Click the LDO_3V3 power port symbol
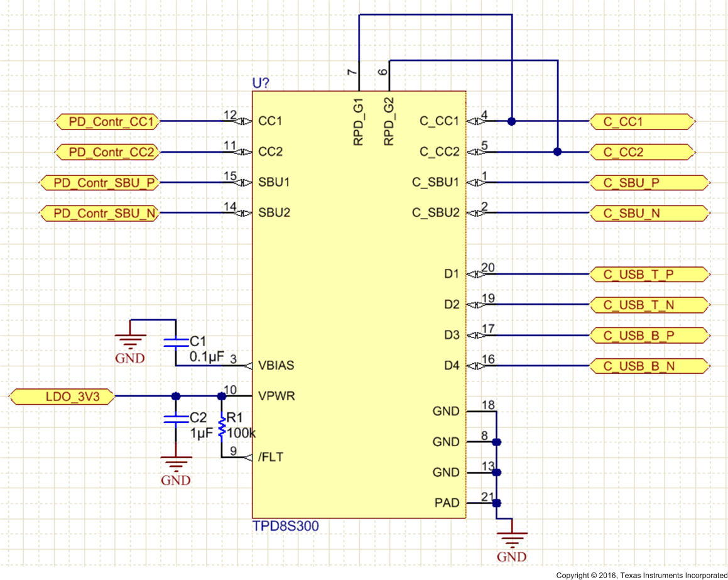The width and height of the screenshot is (728, 580). 63,397
